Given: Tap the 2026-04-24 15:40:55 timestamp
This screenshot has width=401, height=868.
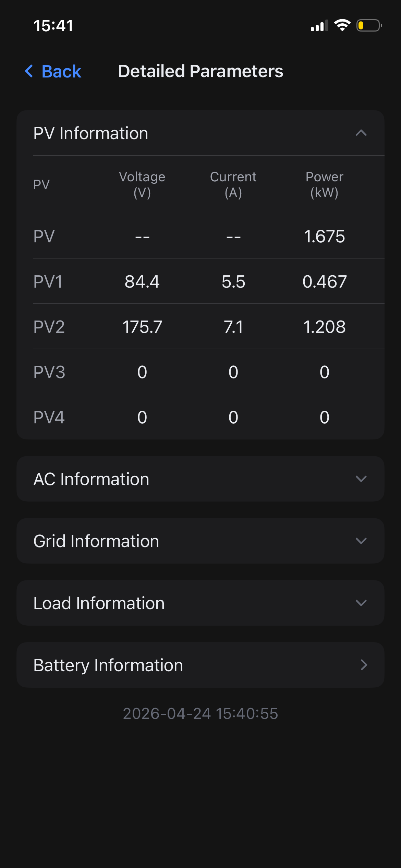Looking at the screenshot, I should point(200,714).
